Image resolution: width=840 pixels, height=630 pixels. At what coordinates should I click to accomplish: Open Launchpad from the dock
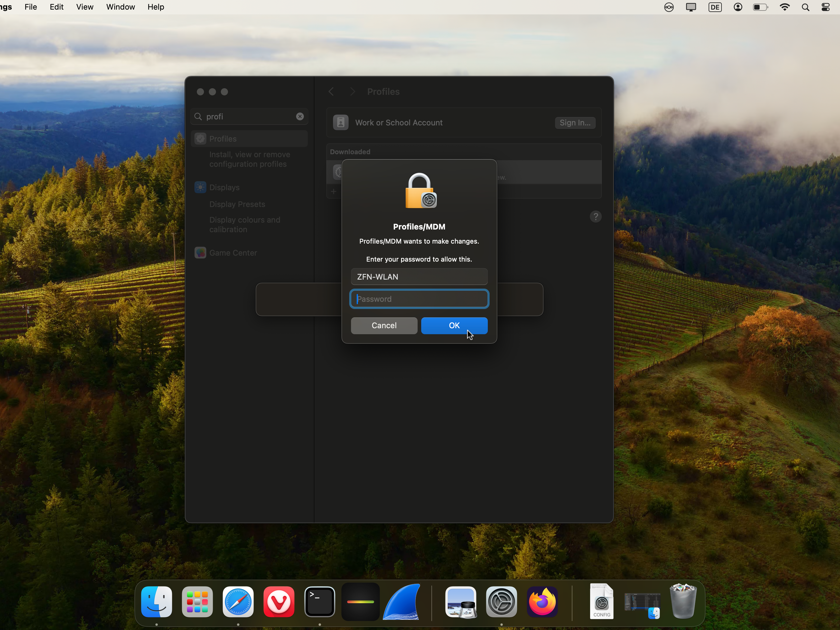pyautogui.click(x=197, y=601)
